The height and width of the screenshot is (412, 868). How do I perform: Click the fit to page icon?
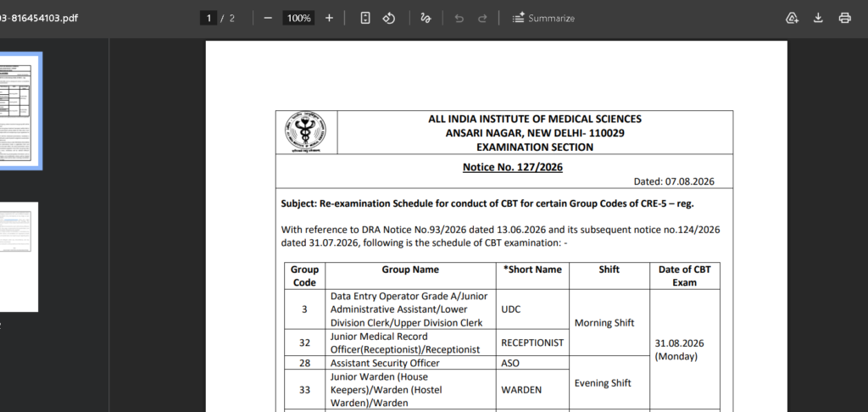coord(364,19)
